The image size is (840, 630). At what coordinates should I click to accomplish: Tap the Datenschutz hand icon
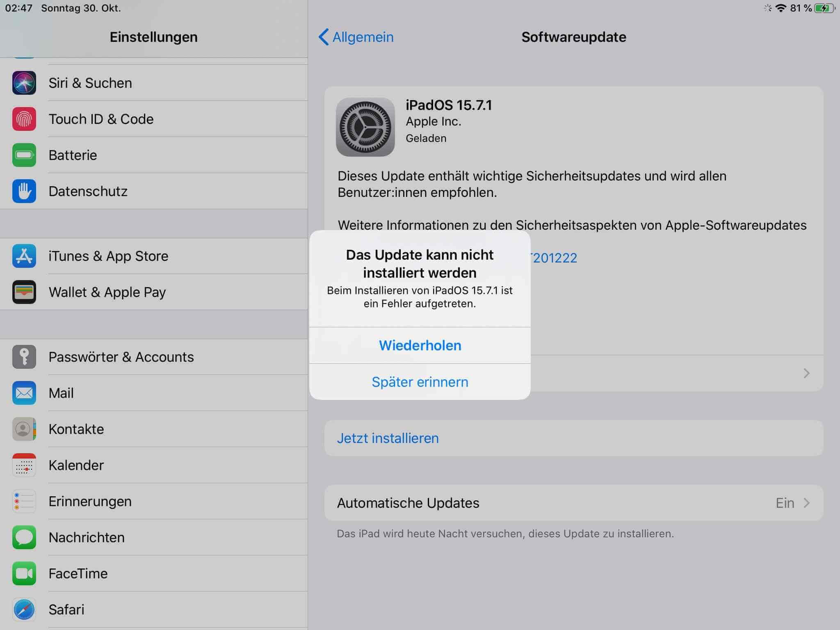pos(24,191)
